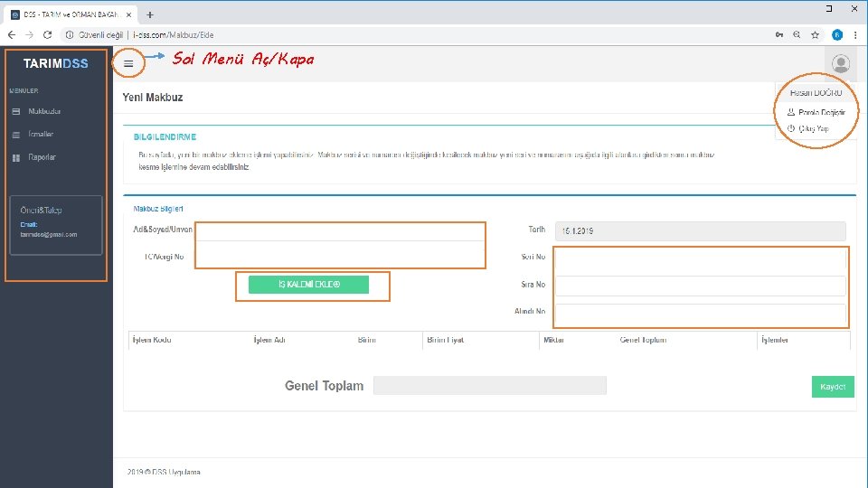This screenshot has height=488, width=868.
Task: Select Parola Değiştir from user menu
Action: [x=822, y=112]
